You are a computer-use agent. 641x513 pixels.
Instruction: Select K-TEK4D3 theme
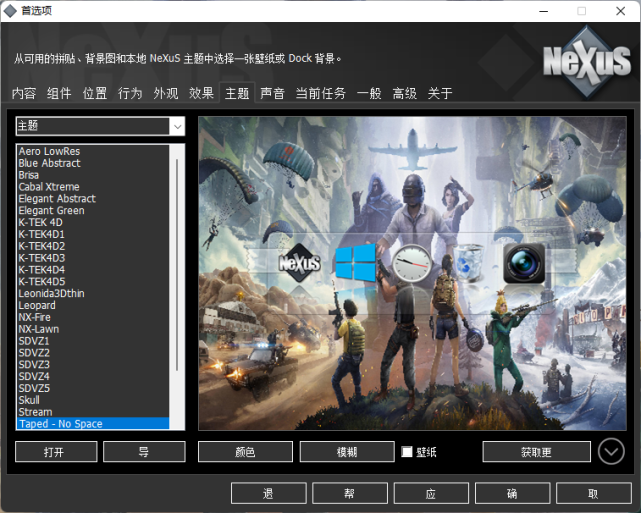pyautogui.click(x=92, y=258)
